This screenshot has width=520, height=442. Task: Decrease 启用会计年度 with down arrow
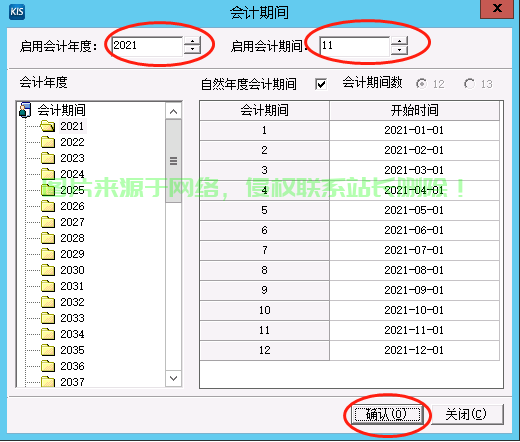coord(192,50)
